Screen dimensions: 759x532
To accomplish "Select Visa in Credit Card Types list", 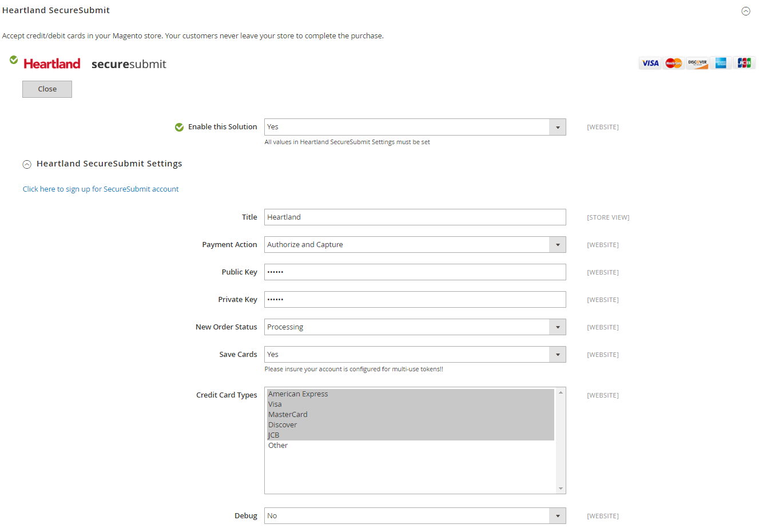I will pyautogui.click(x=410, y=404).
